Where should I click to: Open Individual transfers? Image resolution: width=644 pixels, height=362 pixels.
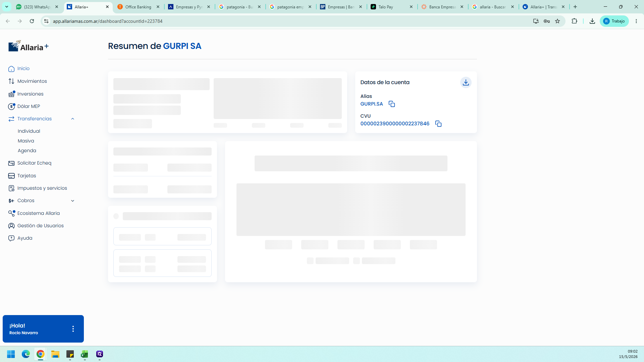29,131
